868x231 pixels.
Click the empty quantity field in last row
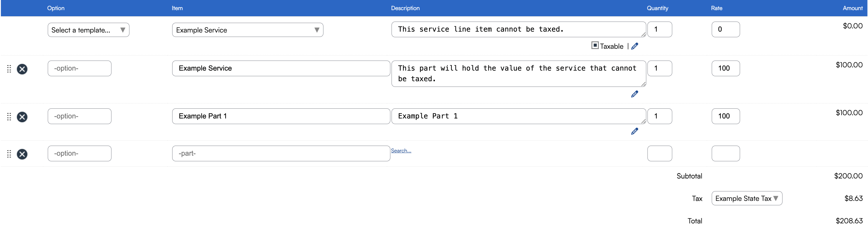point(660,153)
